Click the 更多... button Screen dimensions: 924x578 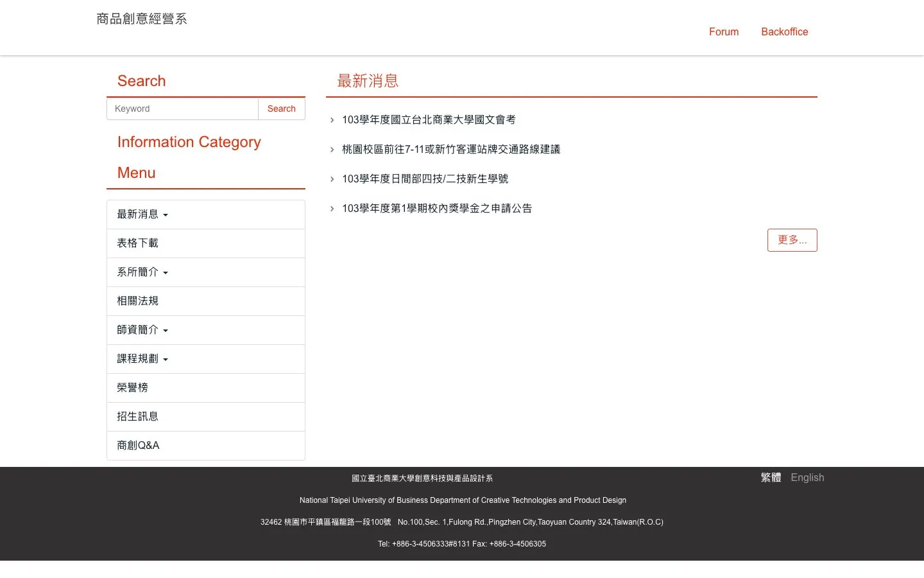[792, 240]
